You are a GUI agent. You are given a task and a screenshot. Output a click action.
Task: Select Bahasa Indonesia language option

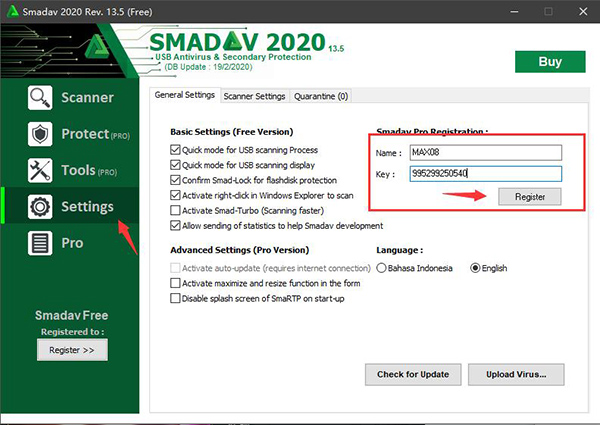(x=381, y=268)
